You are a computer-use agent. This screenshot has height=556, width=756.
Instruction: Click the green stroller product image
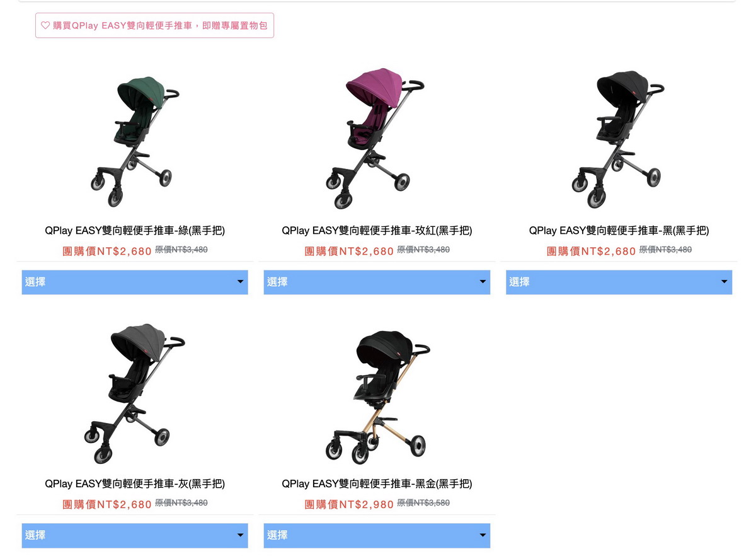click(x=135, y=141)
